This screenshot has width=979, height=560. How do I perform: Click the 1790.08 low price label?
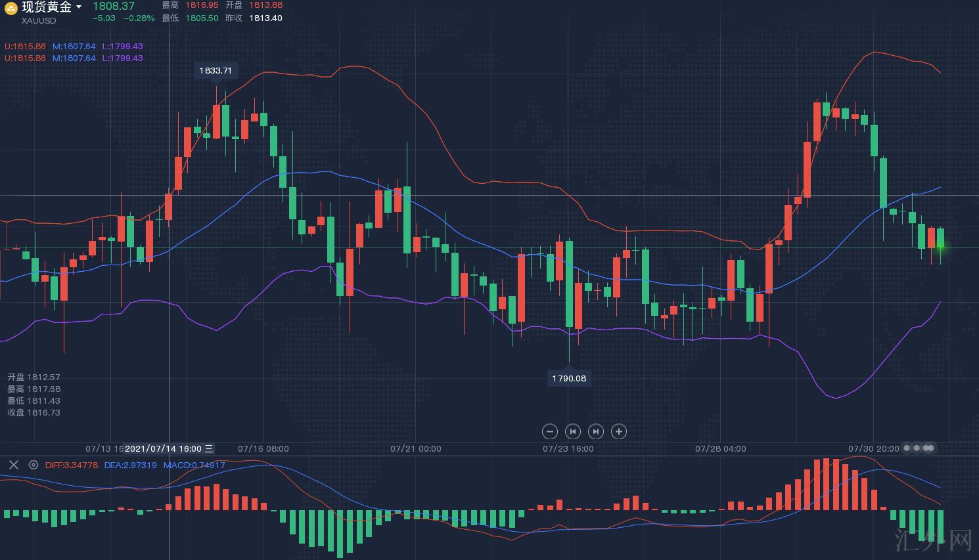[569, 378]
